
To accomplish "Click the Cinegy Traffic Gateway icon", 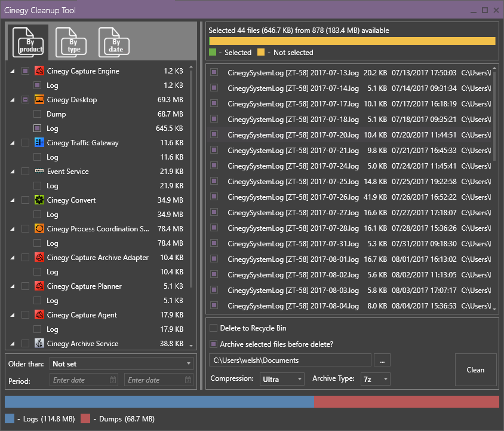I will click(39, 142).
